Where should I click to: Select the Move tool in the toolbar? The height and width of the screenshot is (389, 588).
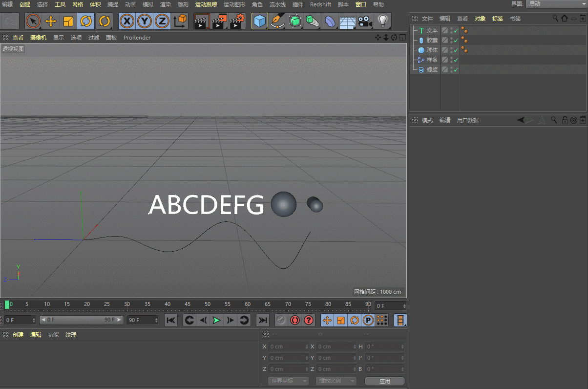(x=51, y=22)
